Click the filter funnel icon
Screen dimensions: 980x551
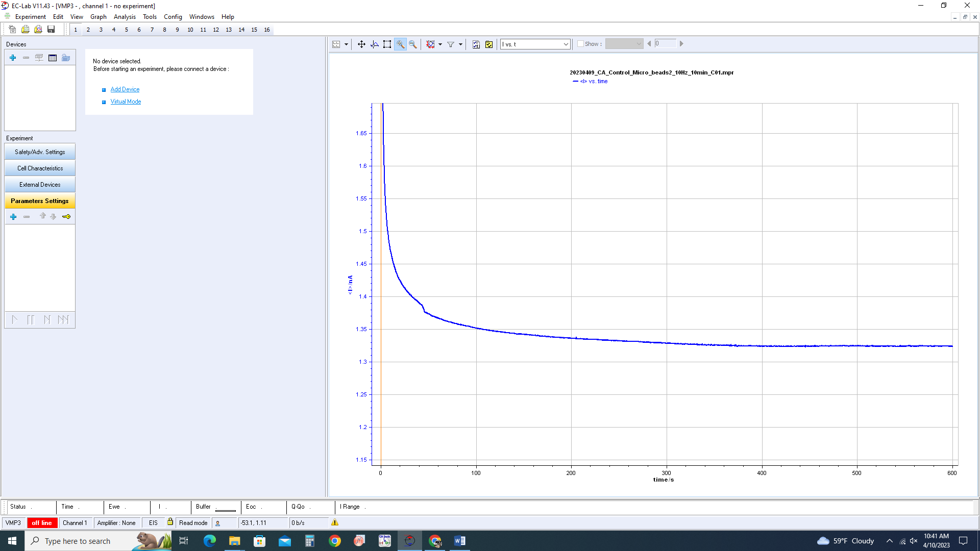[x=451, y=44]
